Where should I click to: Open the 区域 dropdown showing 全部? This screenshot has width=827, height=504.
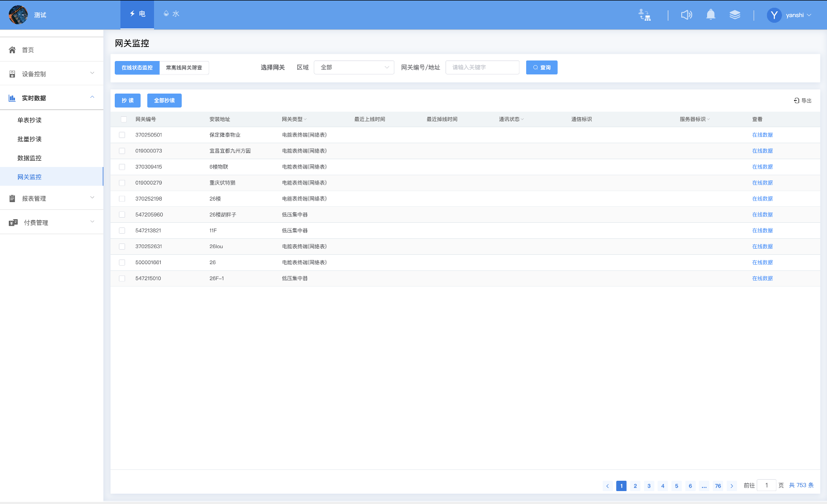tap(354, 68)
